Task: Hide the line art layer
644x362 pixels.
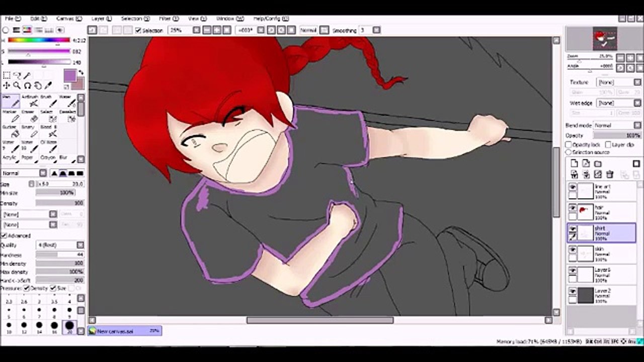Action: [x=572, y=187]
